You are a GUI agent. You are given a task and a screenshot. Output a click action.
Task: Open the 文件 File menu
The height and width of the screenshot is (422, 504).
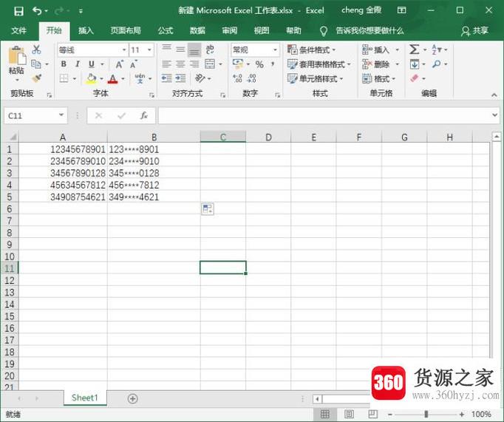click(x=18, y=30)
